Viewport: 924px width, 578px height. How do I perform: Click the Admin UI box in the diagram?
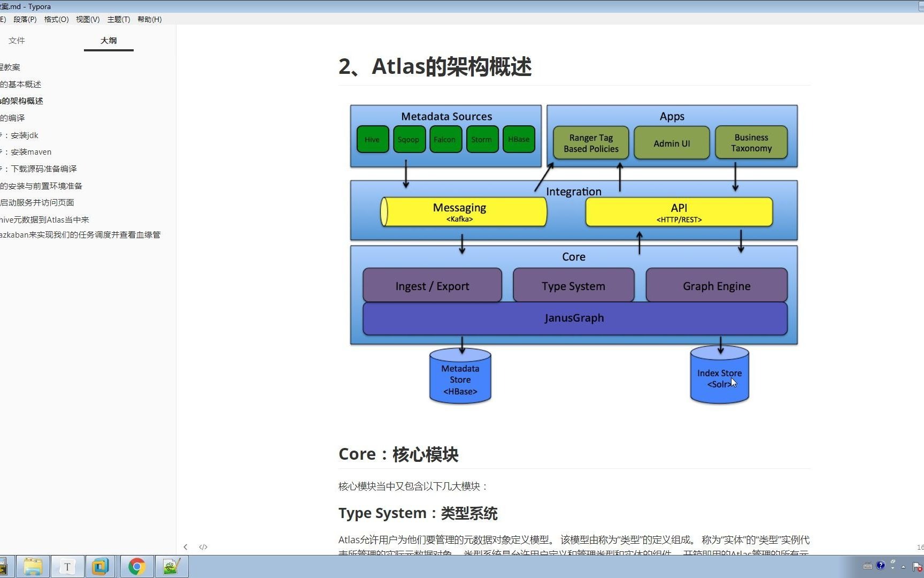click(672, 143)
